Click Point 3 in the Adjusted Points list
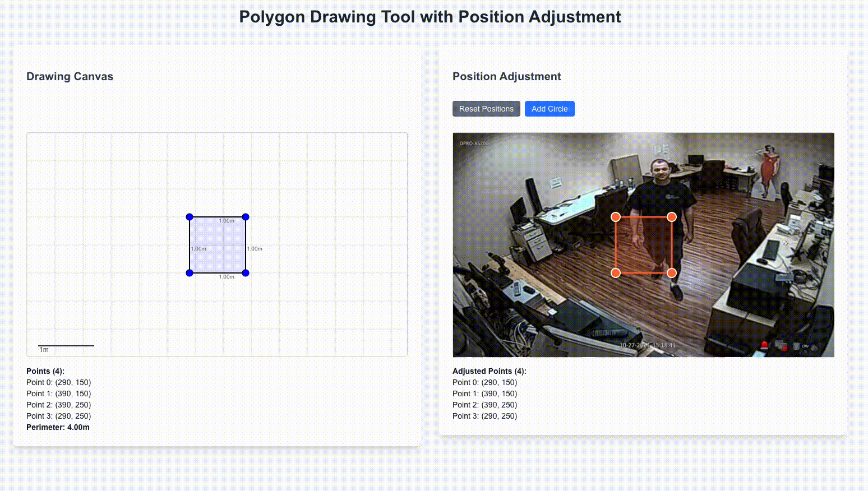Image resolution: width=868 pixels, height=491 pixels. pos(484,416)
